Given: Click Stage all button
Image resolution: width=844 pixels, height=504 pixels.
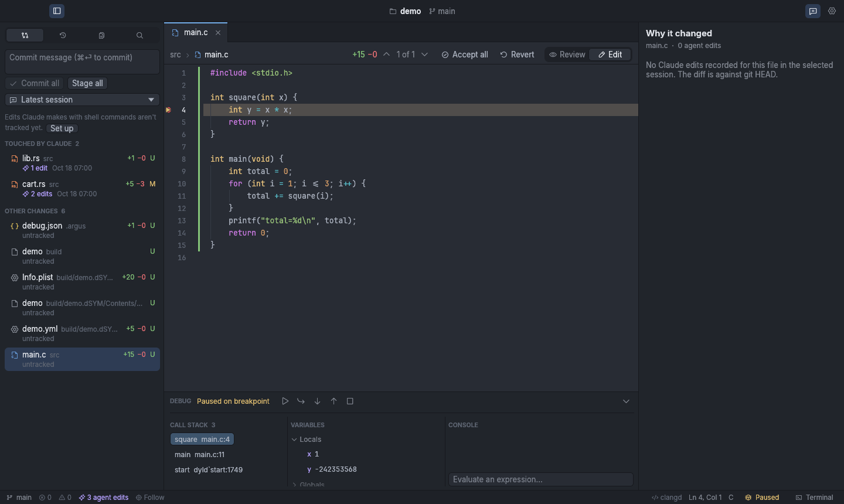Looking at the screenshot, I should point(87,83).
